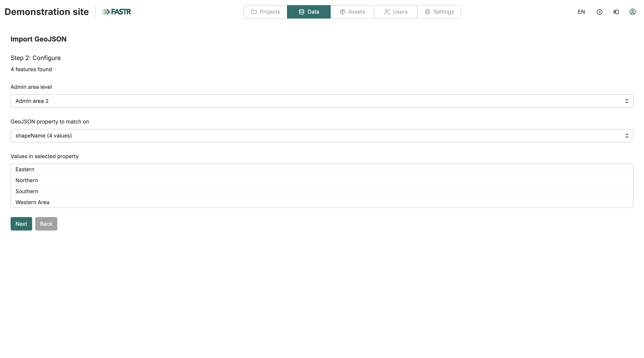Image resolution: width=644 pixels, height=358 pixels.
Task: Select the Southern value row
Action: click(322, 192)
